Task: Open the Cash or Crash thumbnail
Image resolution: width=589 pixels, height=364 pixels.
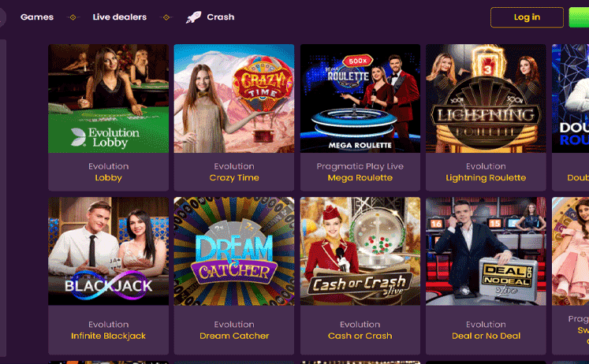Action: tap(360, 251)
